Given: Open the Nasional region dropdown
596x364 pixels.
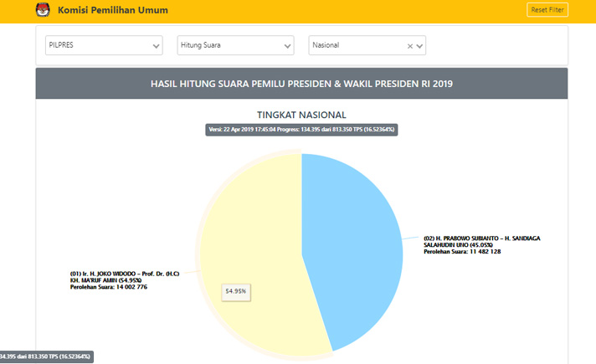Looking at the screenshot, I should pyautogui.click(x=367, y=45).
